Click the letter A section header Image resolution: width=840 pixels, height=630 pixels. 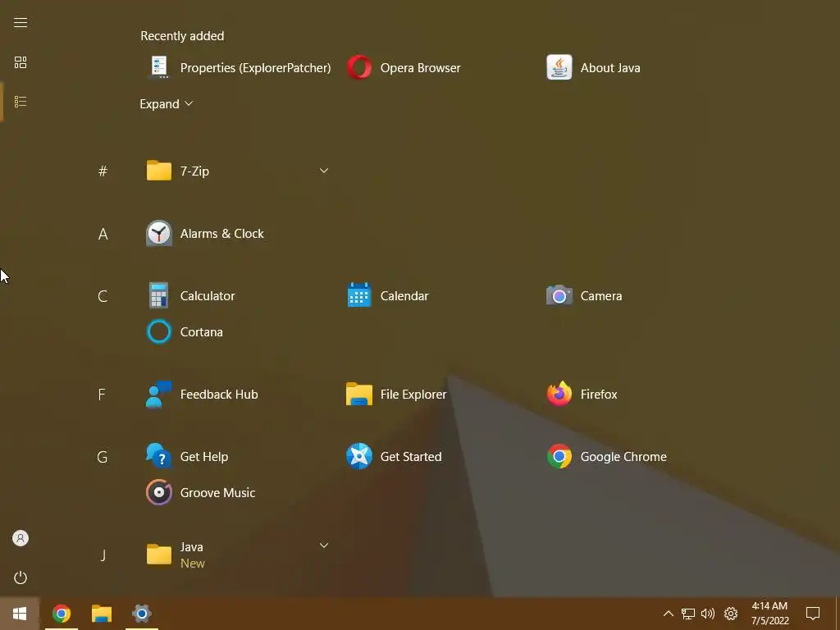pos(103,234)
